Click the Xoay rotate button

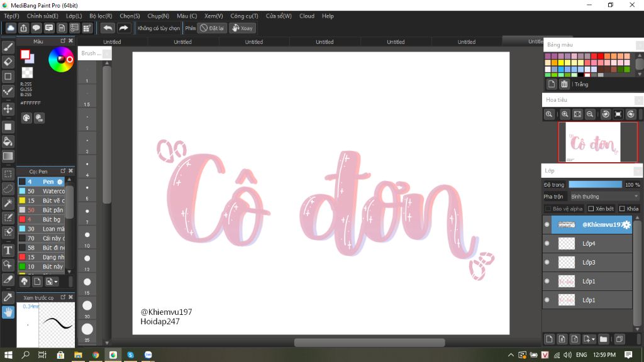242,28
